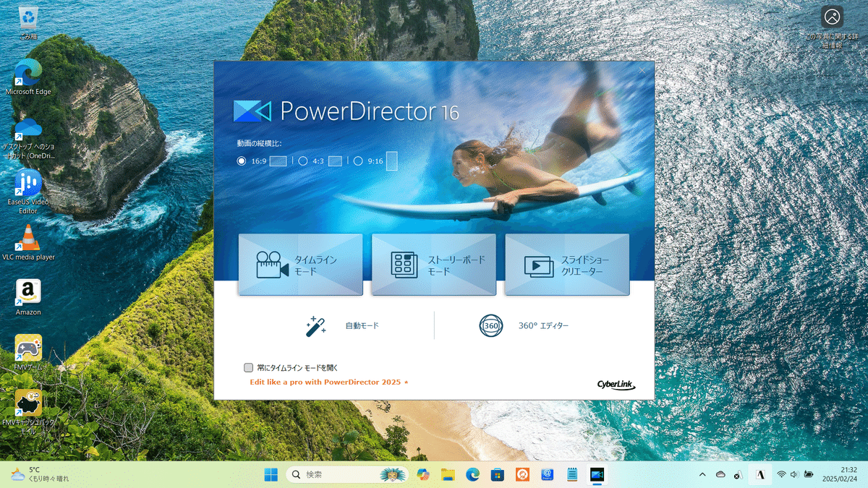The image size is (868, 488).
Task: Click the CyberLink logo
Action: tap(616, 385)
